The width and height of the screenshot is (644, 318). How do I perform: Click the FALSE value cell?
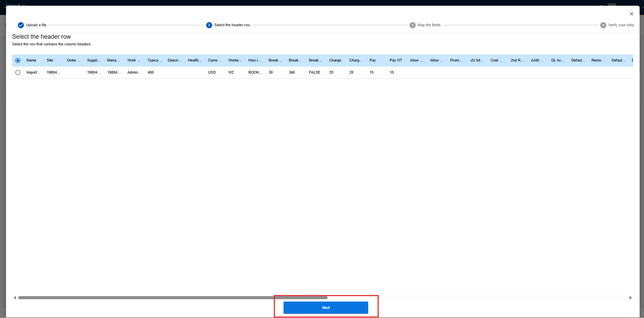coord(314,73)
